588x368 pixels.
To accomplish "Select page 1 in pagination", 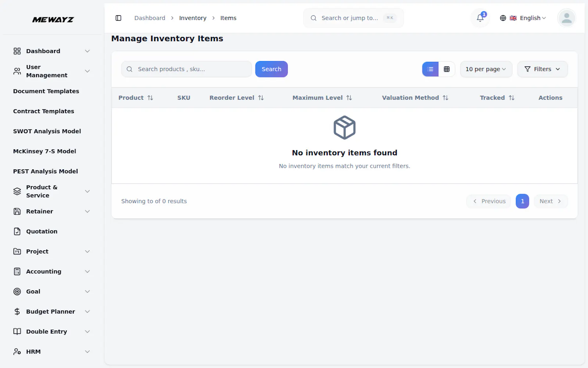I will coord(522,201).
